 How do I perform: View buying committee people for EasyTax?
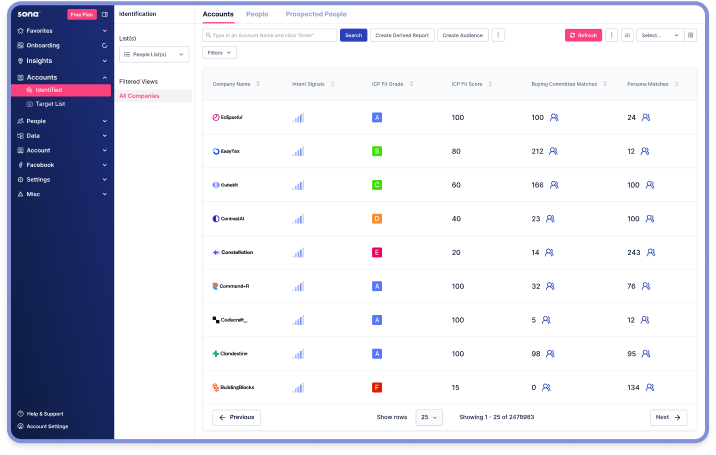coord(553,151)
